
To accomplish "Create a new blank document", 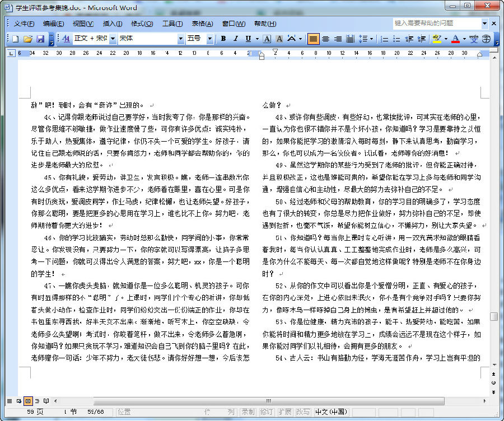I will [15, 39].
